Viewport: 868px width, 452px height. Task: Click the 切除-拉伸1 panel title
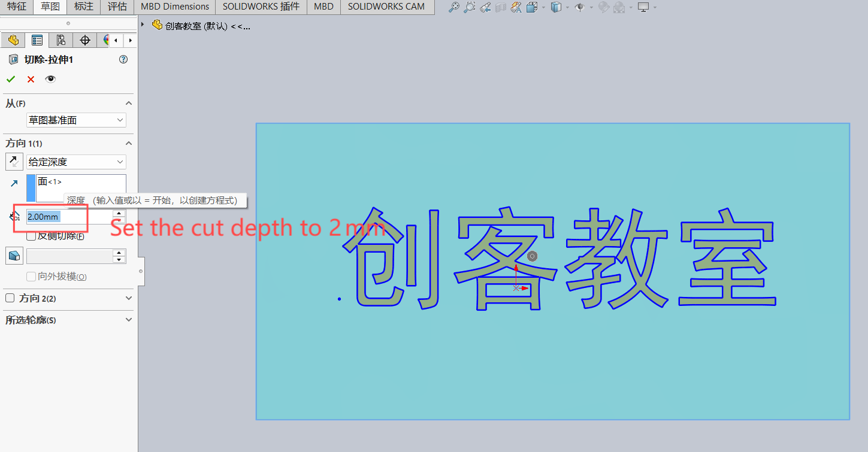coord(49,59)
